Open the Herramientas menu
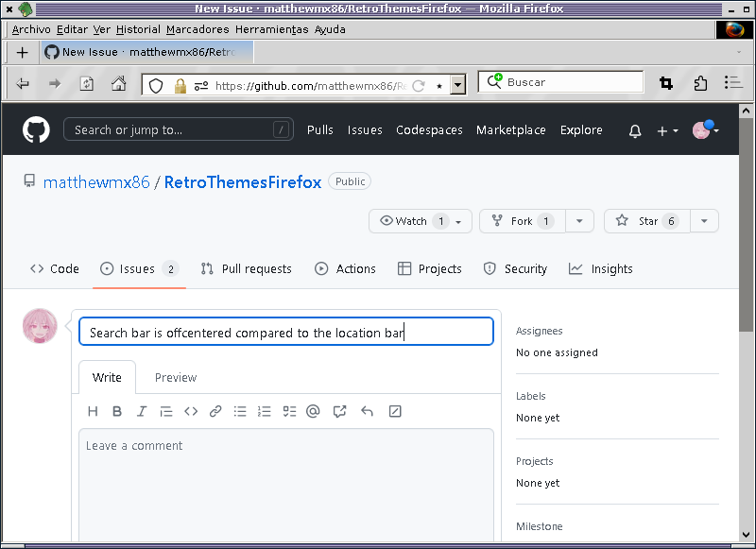 [x=272, y=29]
